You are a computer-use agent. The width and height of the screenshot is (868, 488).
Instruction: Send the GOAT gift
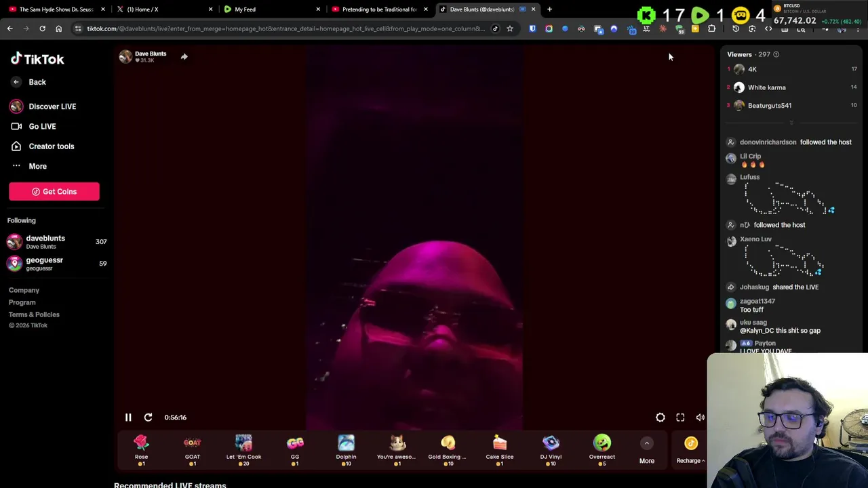(193, 450)
